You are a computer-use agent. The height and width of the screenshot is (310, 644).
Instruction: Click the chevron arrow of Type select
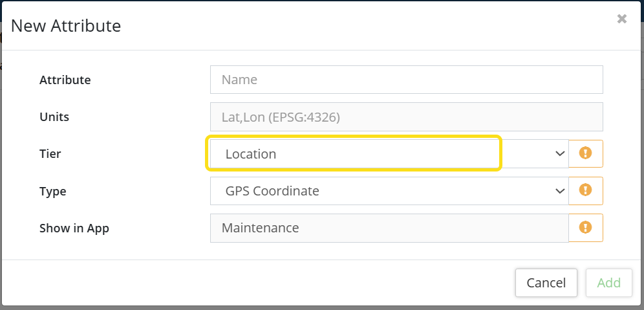[560, 191]
